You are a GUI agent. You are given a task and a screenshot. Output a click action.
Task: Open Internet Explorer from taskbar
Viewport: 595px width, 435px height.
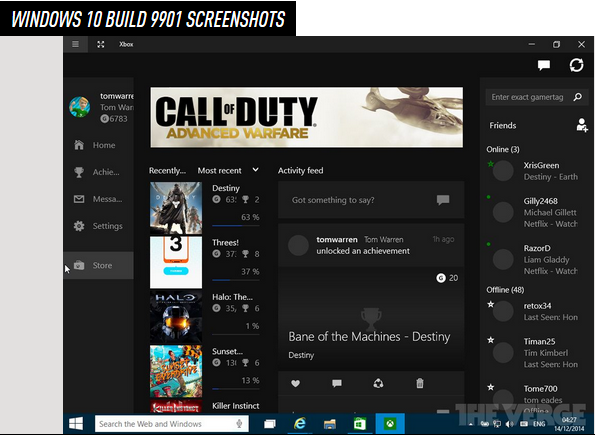click(x=300, y=424)
